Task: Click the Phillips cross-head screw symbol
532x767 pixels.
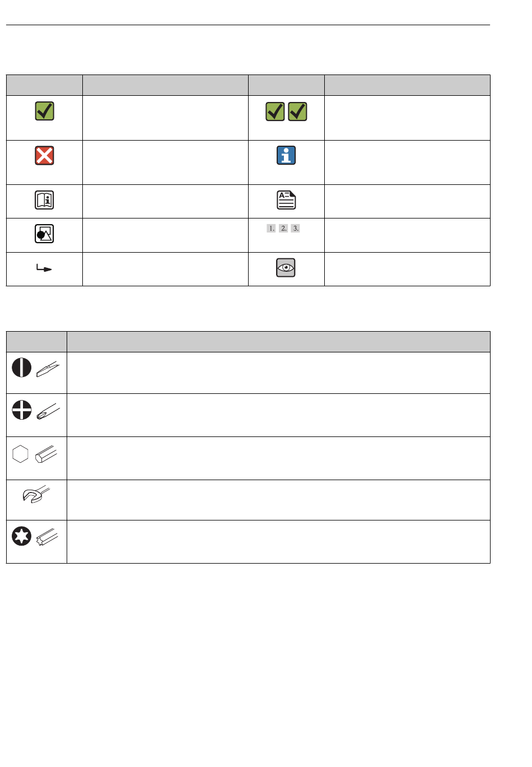Action: tap(22, 410)
